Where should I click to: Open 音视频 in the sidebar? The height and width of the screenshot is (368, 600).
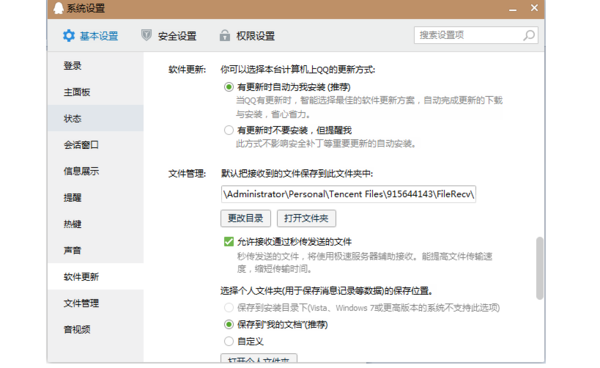pyautogui.click(x=96, y=330)
